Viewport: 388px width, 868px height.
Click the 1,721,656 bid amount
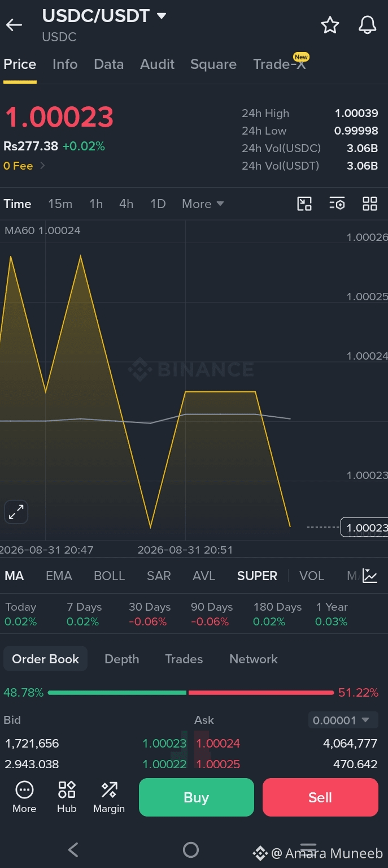click(x=32, y=744)
